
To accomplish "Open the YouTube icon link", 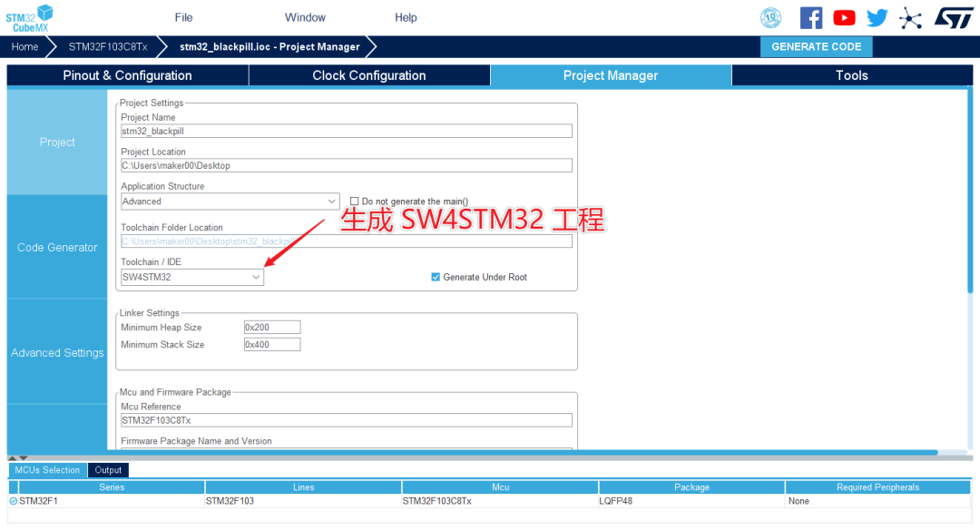I will click(x=845, y=17).
